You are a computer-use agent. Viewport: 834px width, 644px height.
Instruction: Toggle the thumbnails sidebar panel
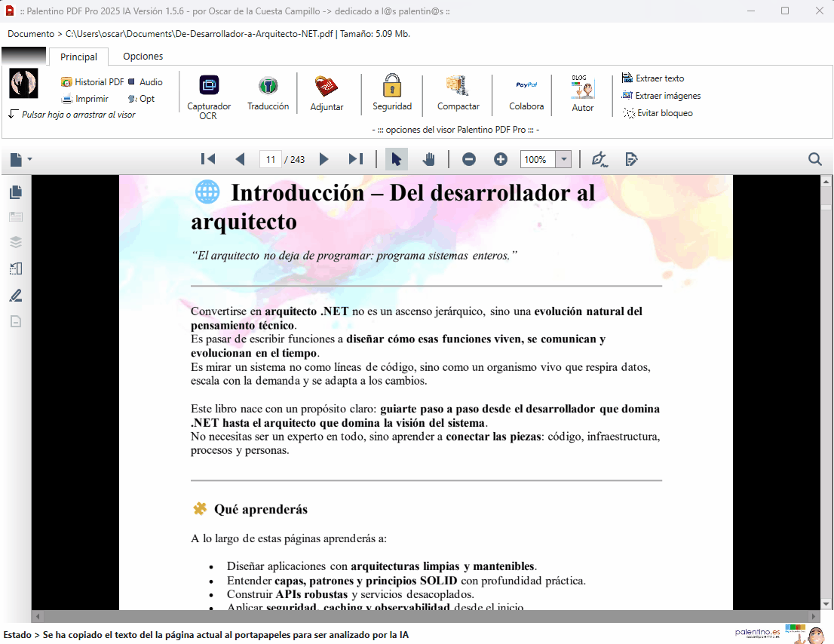[x=16, y=192]
